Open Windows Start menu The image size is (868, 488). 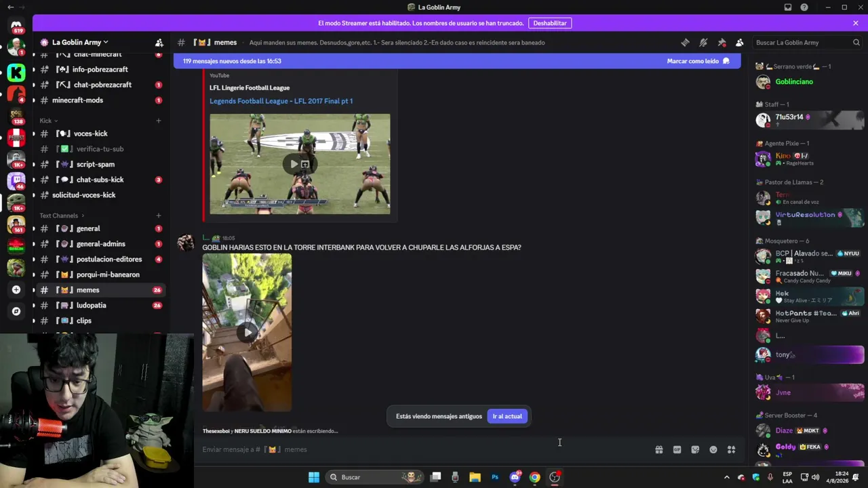[314, 477]
